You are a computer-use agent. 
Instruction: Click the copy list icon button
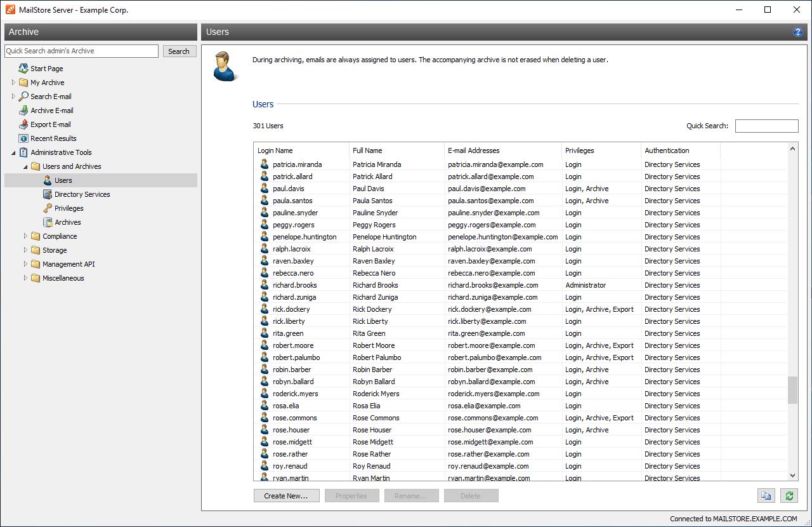coord(766,496)
